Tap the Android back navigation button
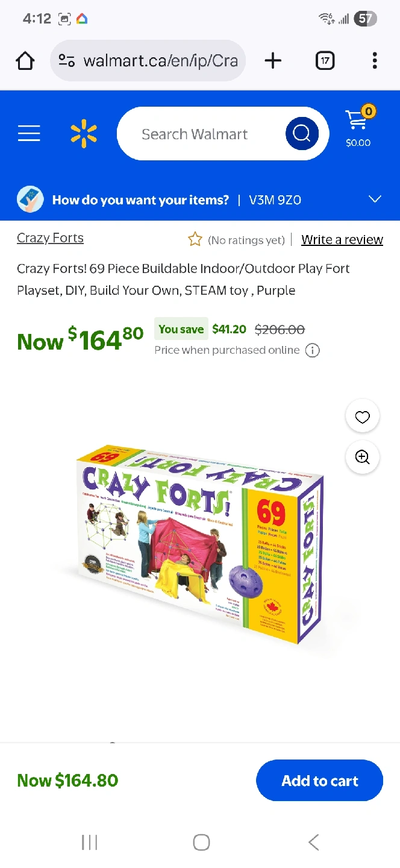Image resolution: width=400 pixels, height=868 pixels. pyautogui.click(x=313, y=842)
